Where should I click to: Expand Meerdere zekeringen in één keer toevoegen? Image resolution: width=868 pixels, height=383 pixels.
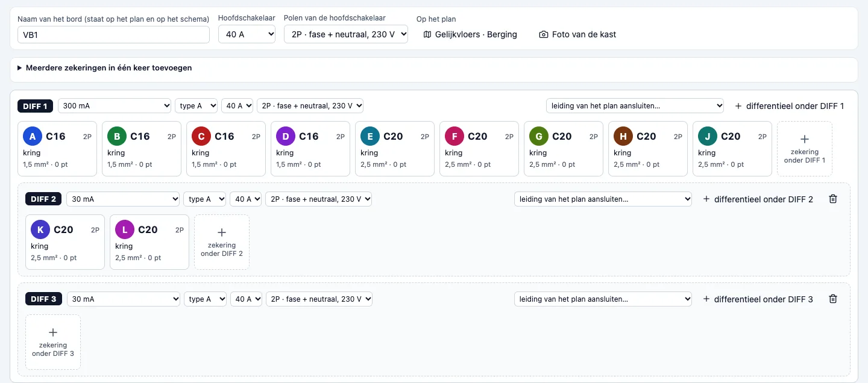(x=105, y=68)
